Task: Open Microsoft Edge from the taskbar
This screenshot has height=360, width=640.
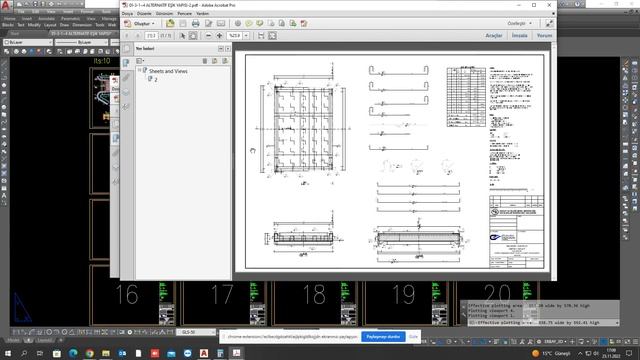Action: pyautogui.click(x=73, y=353)
